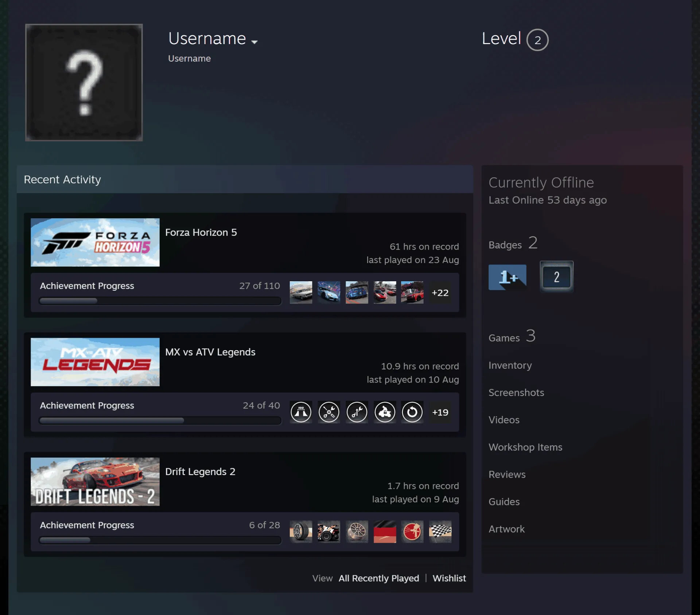Open Screenshots in sidebar
Image resolution: width=700 pixels, height=615 pixels.
pyautogui.click(x=516, y=392)
